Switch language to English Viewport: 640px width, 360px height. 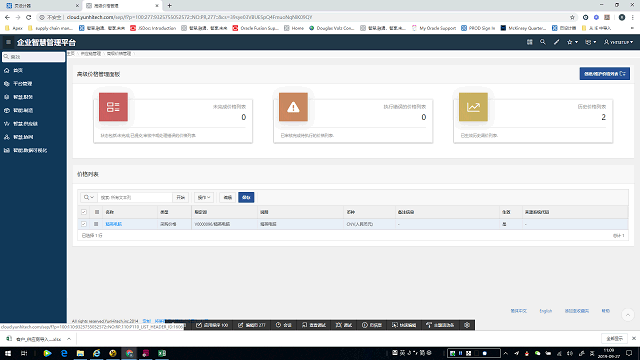(545, 311)
